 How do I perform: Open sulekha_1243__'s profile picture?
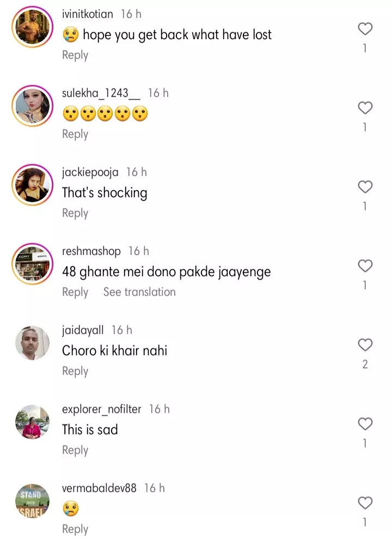click(x=32, y=108)
